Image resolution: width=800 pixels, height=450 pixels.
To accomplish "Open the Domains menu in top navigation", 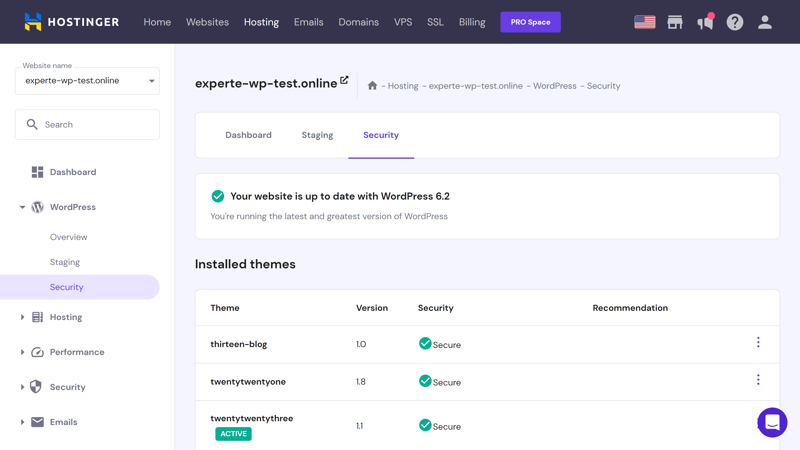I will point(359,22).
